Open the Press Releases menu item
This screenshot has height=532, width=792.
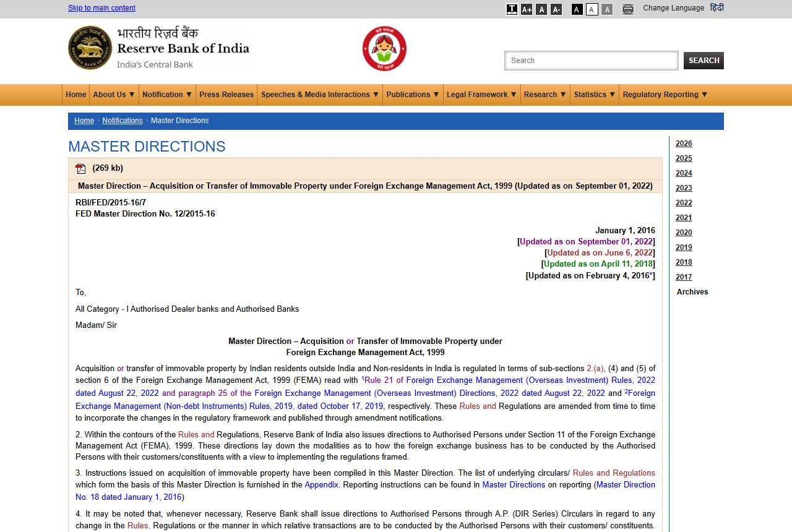coord(226,95)
